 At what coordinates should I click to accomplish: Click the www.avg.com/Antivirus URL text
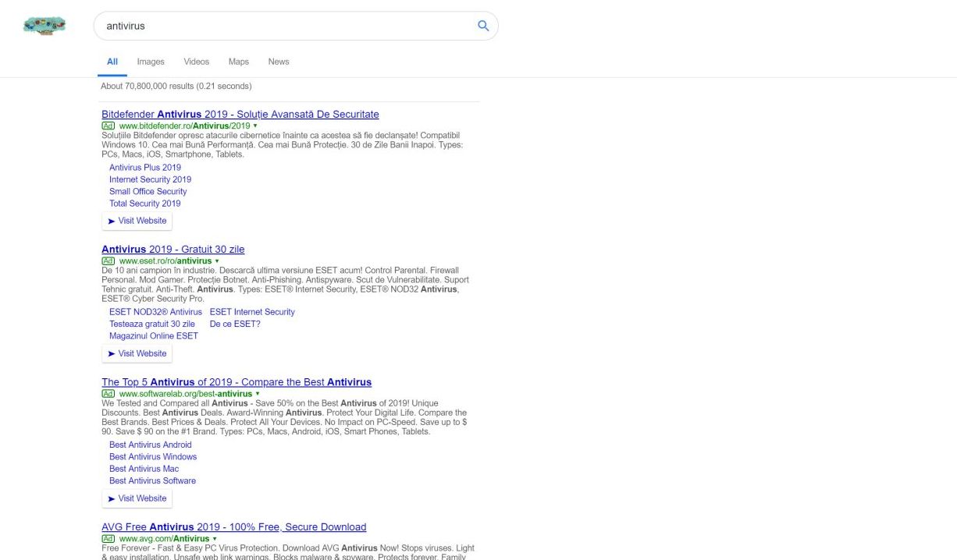tap(164, 539)
